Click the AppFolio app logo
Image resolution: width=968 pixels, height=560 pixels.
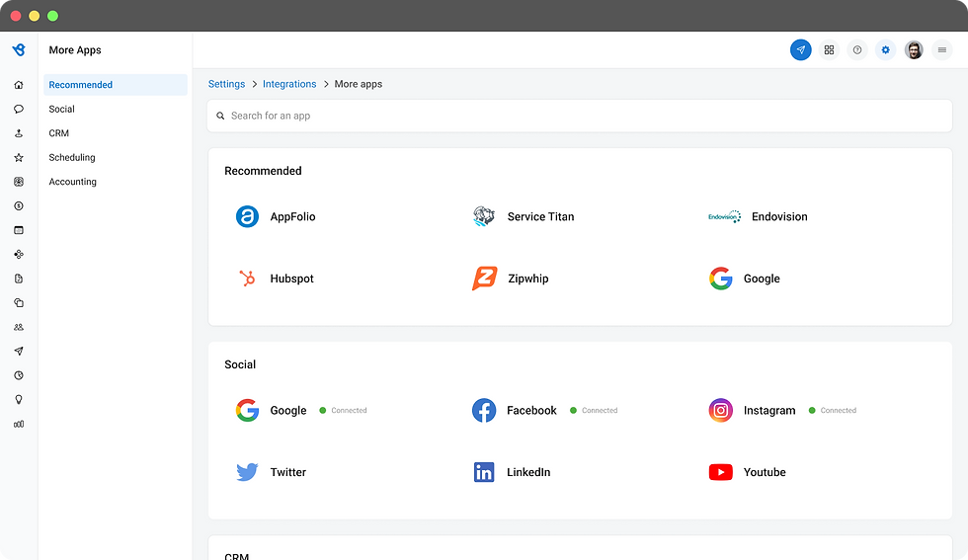(x=247, y=216)
